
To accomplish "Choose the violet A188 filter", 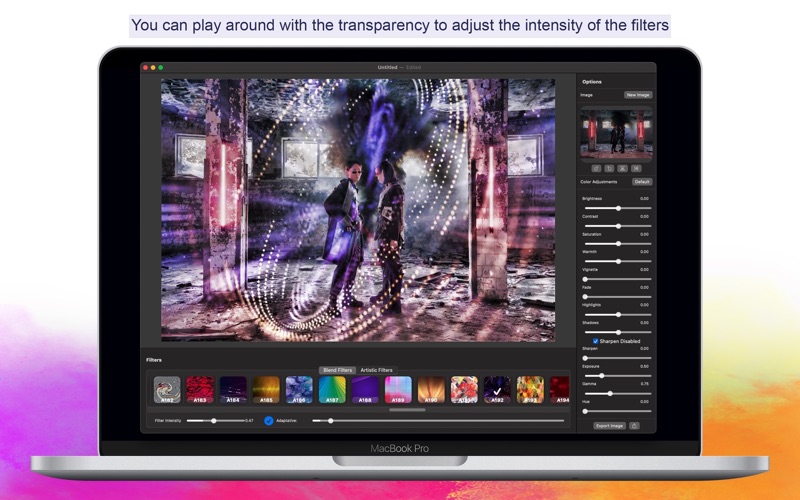I will click(365, 390).
